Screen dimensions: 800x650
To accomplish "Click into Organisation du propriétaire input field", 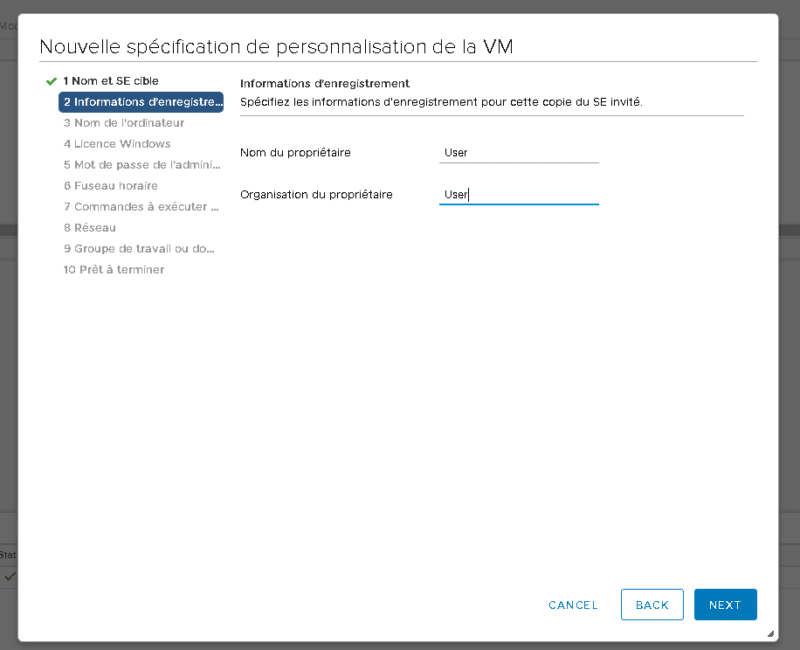I will [518, 195].
